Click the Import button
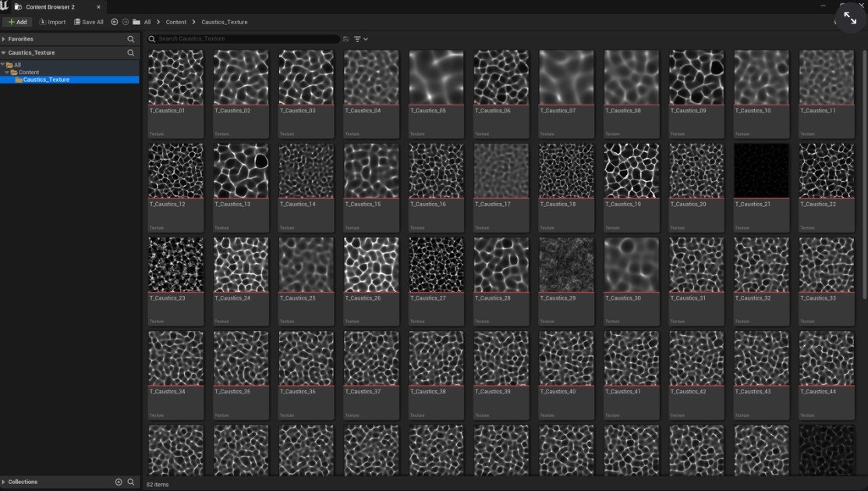Viewport: 868px width, 491px height. (x=52, y=22)
